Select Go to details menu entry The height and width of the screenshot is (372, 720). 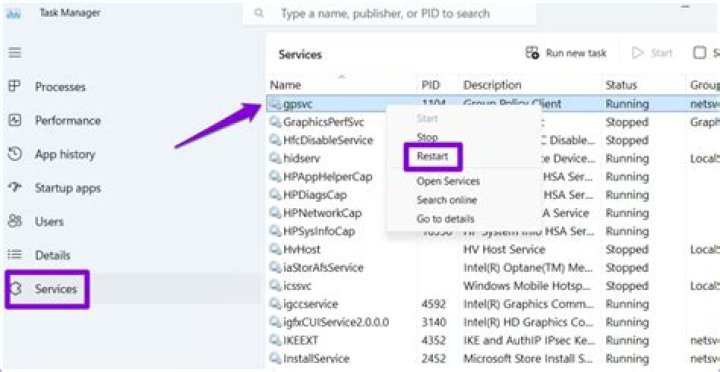pos(445,219)
